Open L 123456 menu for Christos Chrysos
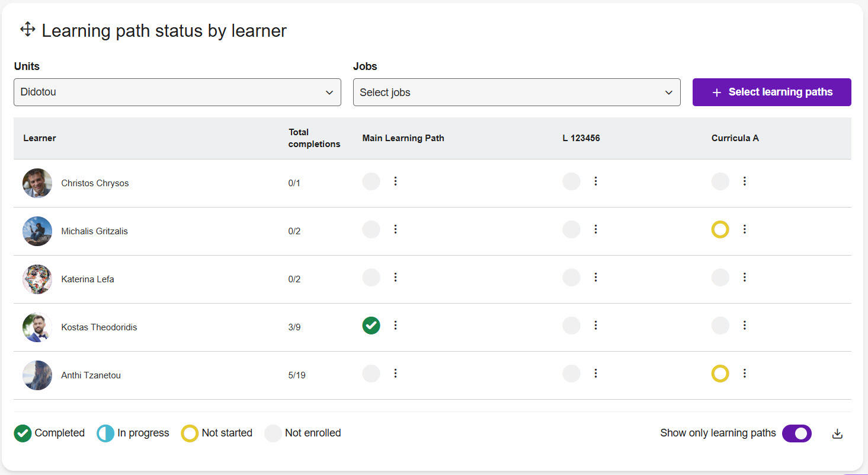Image resolution: width=868 pixels, height=475 pixels. [596, 181]
